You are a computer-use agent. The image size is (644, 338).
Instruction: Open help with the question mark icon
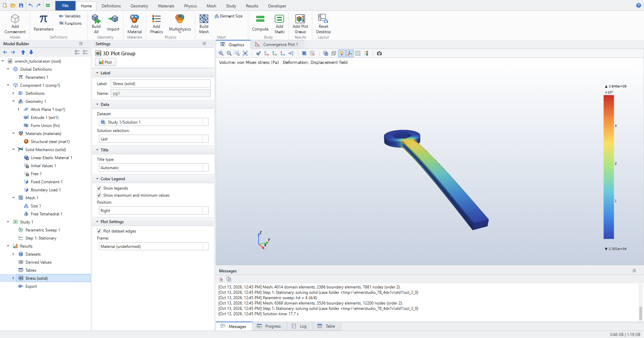click(638, 5)
